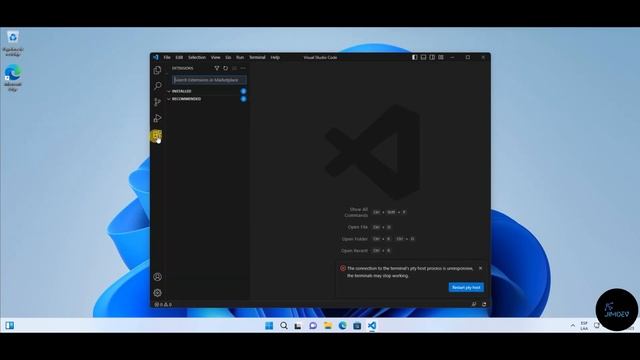This screenshot has height=360, width=640.
Task: Show hidden system tray icons
Action: click(573, 326)
